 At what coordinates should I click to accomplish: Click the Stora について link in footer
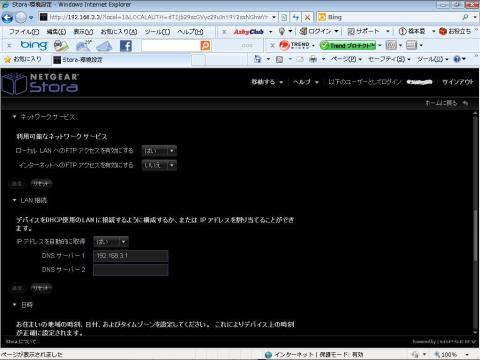21,342
